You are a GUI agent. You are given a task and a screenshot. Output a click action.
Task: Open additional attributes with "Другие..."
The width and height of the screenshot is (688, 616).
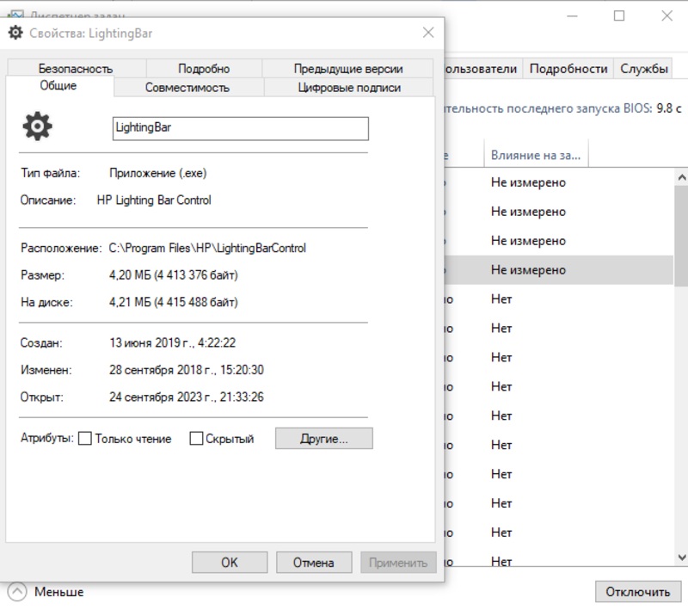[323, 439]
